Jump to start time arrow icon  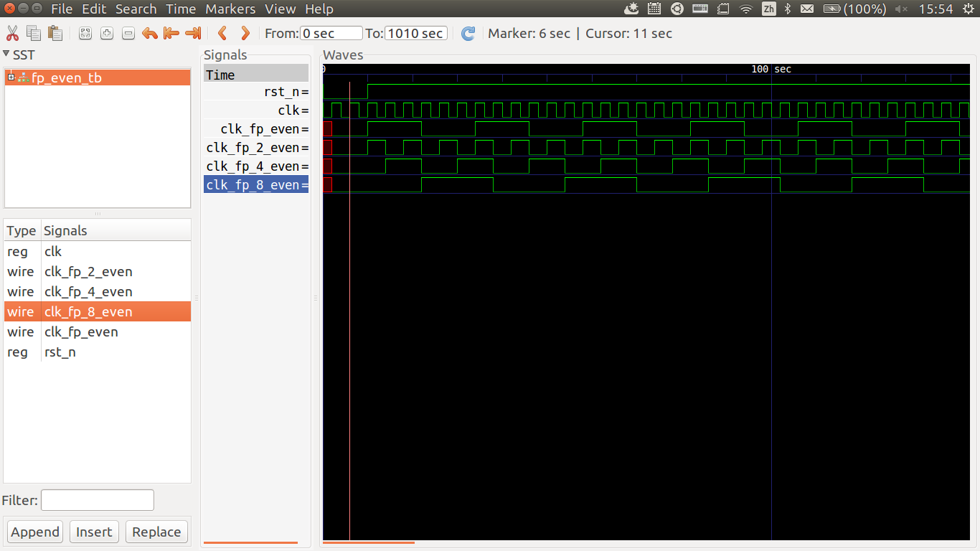pos(171,33)
